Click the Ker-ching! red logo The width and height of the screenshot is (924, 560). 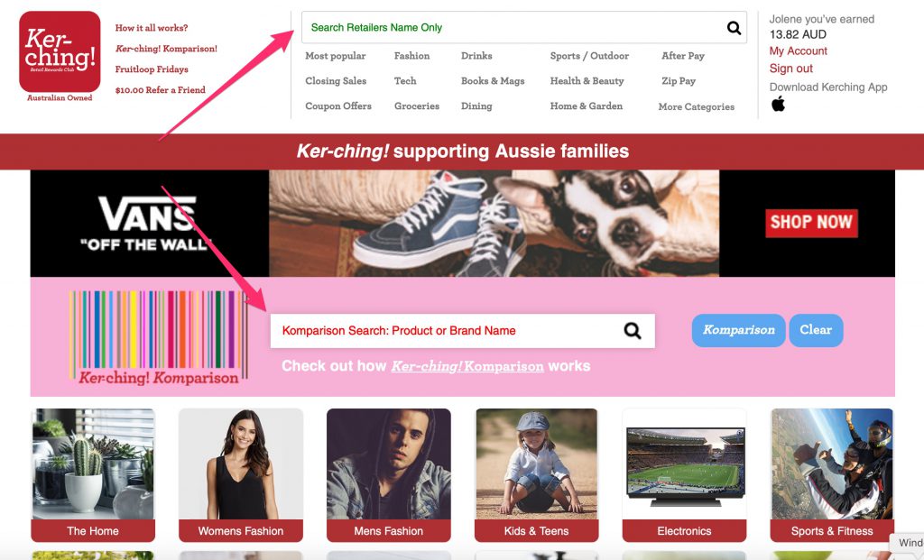(x=60, y=51)
